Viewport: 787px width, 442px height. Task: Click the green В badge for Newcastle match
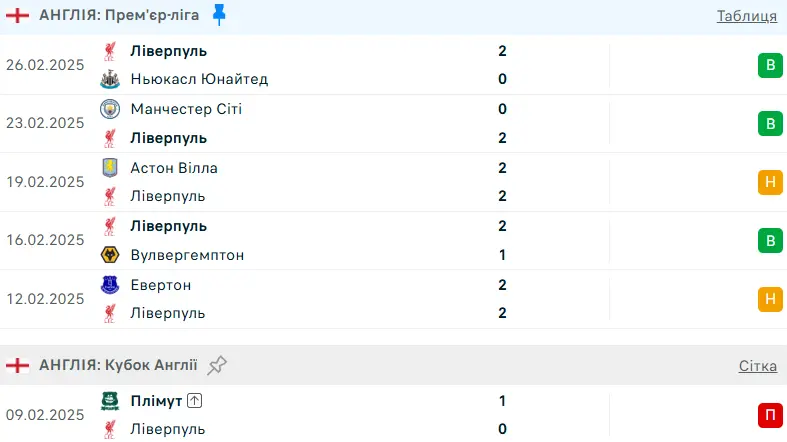click(x=769, y=65)
